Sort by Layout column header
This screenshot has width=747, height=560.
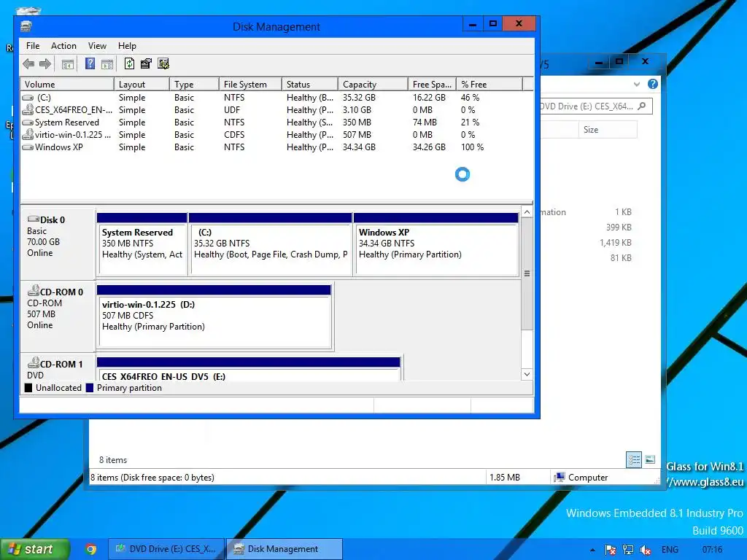142,85
